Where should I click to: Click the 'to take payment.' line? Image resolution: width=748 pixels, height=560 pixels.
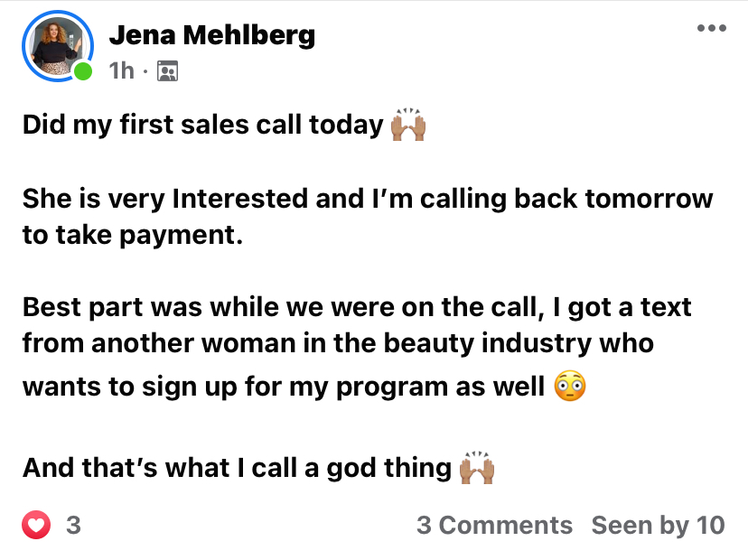point(133,234)
